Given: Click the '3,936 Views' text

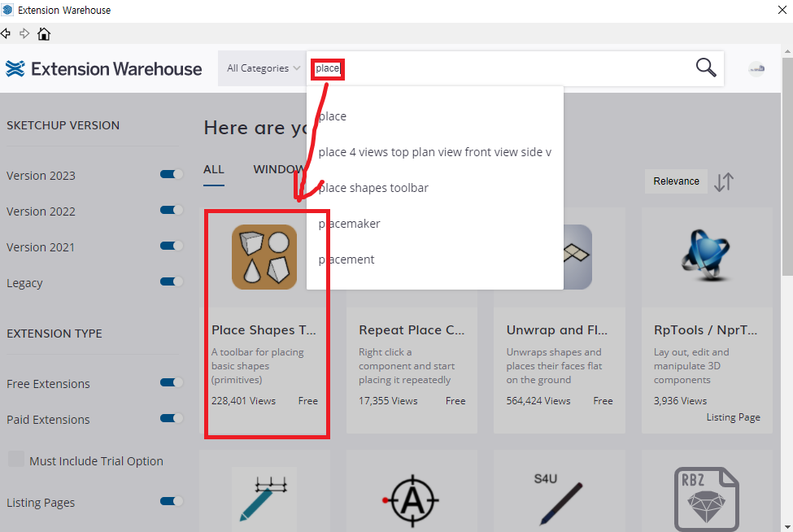Looking at the screenshot, I should point(680,401).
